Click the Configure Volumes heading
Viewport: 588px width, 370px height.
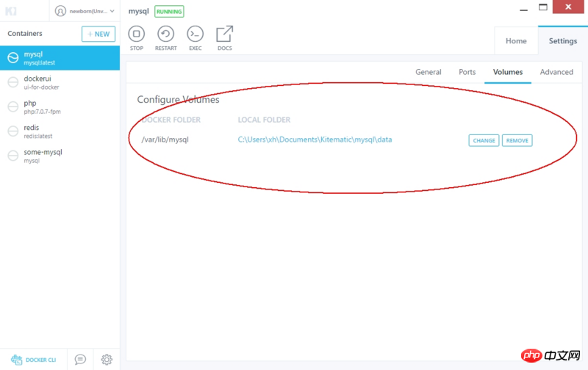(178, 100)
